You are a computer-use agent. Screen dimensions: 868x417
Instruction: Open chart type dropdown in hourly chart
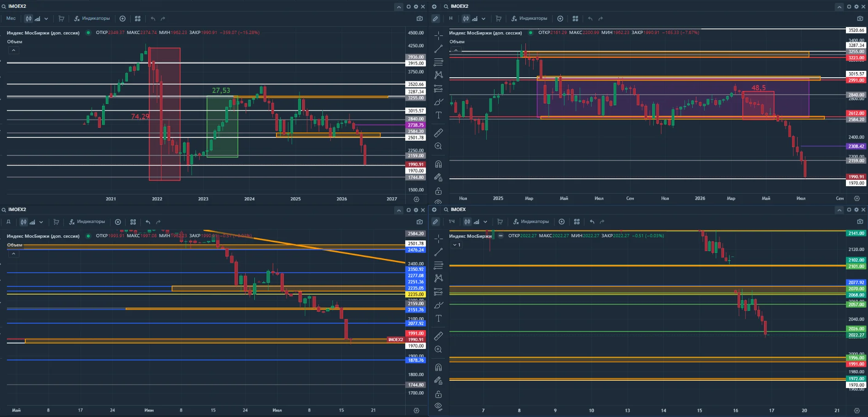coord(485,222)
